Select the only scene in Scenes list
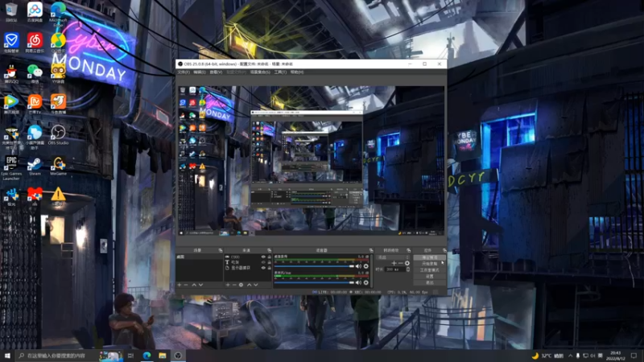 coord(199,257)
